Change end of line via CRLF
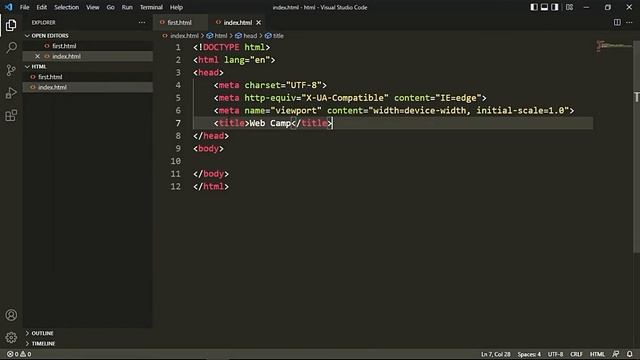The width and height of the screenshot is (640, 360). click(576, 354)
